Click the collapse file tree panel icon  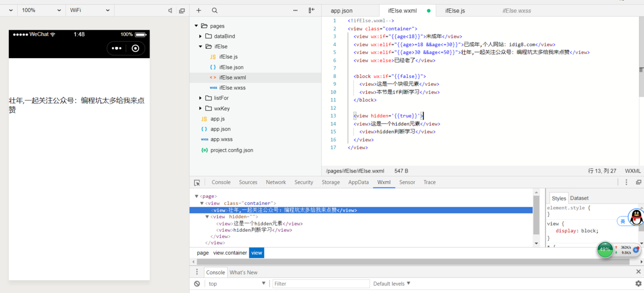[x=312, y=10]
